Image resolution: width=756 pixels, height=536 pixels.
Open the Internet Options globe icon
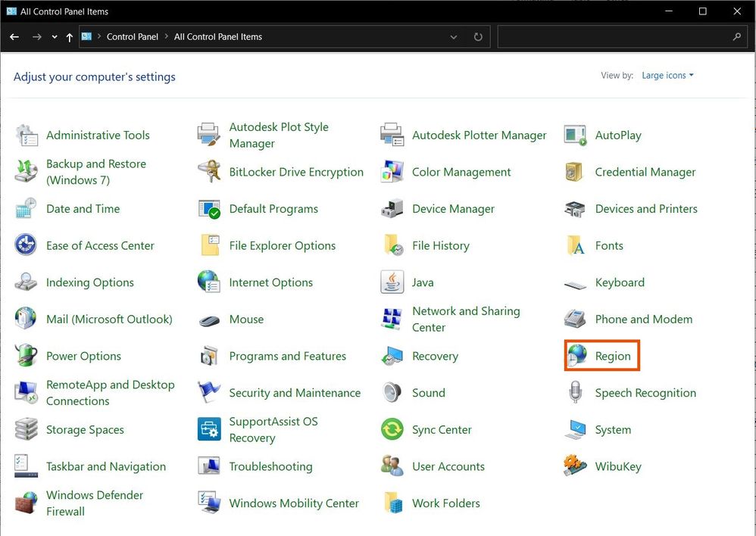click(209, 282)
